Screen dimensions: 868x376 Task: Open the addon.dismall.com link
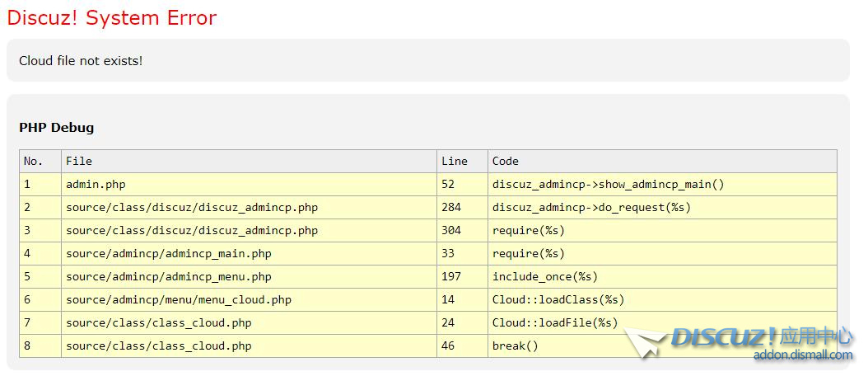pyautogui.click(x=803, y=355)
